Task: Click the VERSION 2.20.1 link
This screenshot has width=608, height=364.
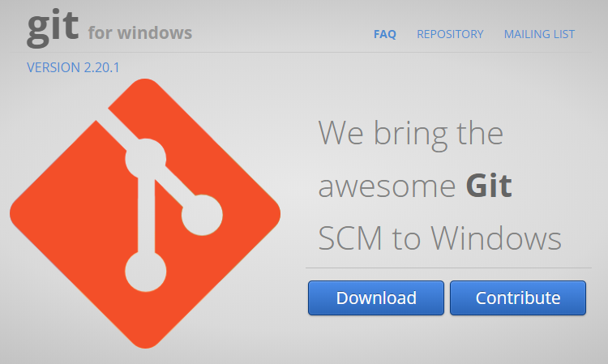Action: pos(73,67)
